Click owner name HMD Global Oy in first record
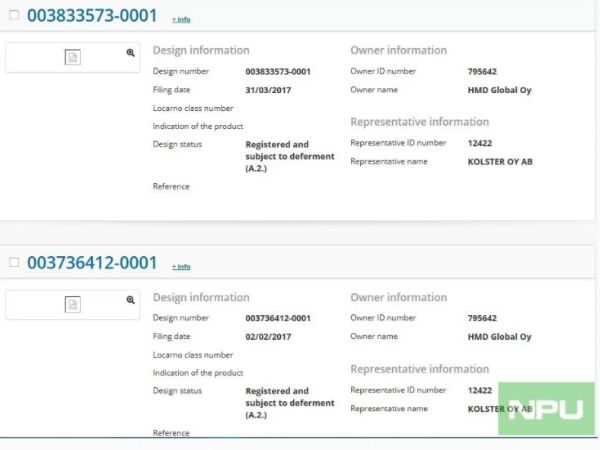 click(499, 90)
